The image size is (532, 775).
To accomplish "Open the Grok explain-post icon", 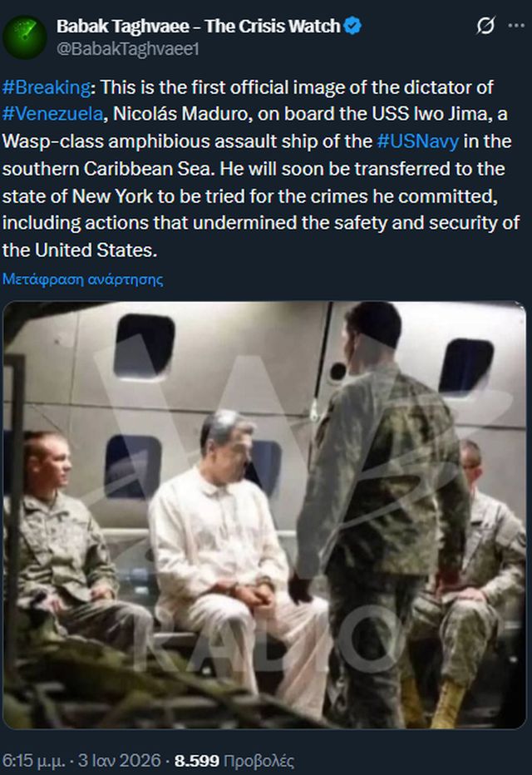I will (485, 26).
